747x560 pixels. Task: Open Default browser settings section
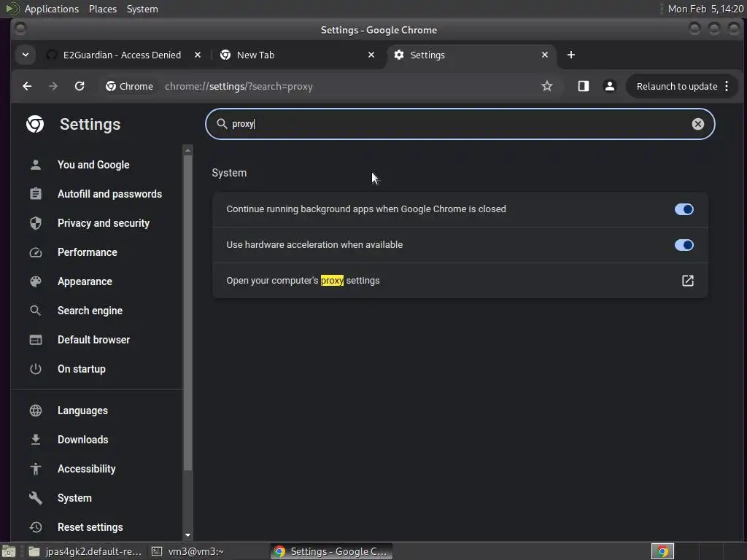pyautogui.click(x=94, y=340)
